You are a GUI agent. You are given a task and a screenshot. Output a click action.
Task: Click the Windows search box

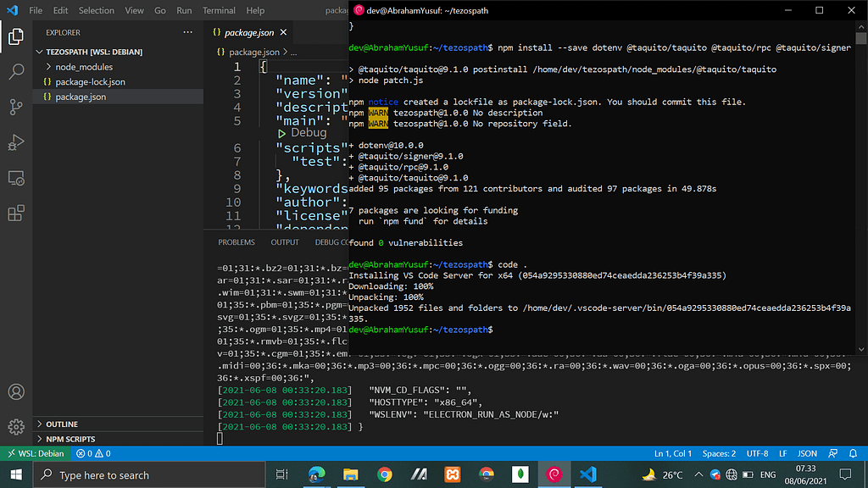pyautogui.click(x=149, y=474)
